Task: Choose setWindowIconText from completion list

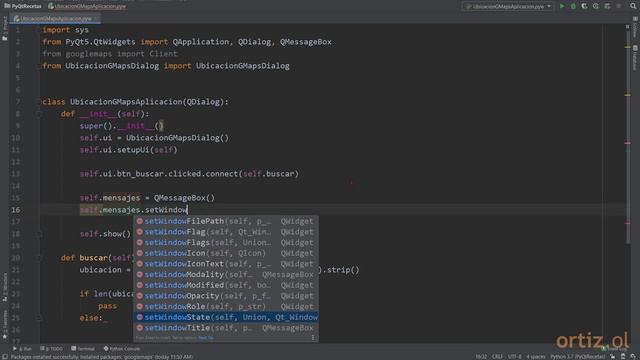Action: click(x=226, y=264)
